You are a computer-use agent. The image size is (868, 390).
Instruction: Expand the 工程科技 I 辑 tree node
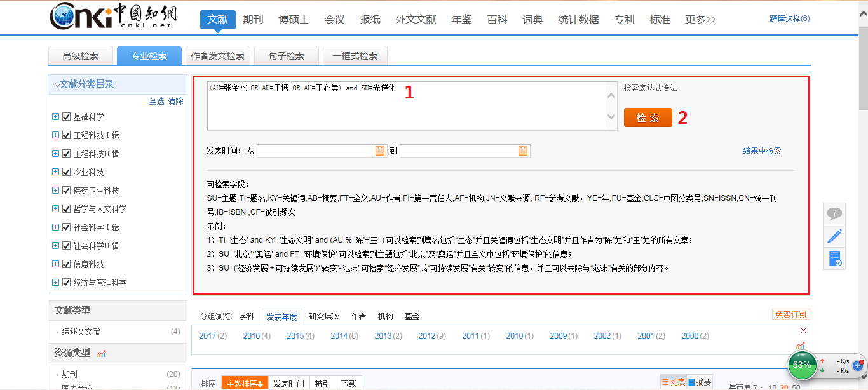[55, 135]
